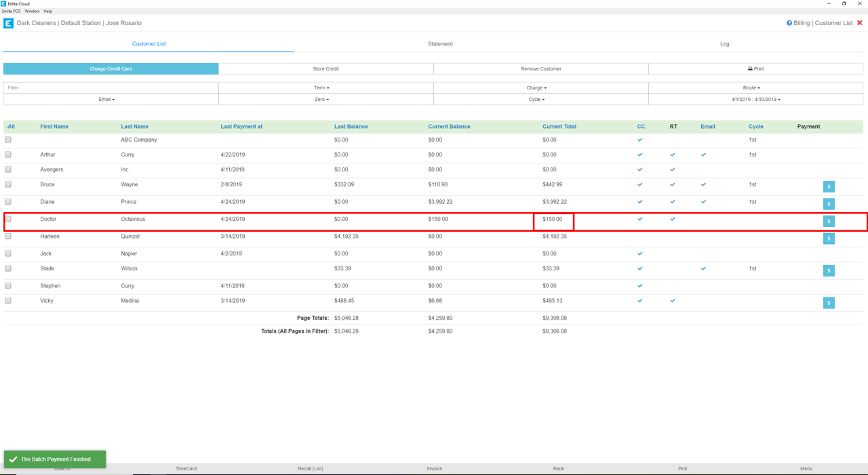Select Harleen Quinzel's checkbox
The width and height of the screenshot is (868, 475).
(8, 236)
